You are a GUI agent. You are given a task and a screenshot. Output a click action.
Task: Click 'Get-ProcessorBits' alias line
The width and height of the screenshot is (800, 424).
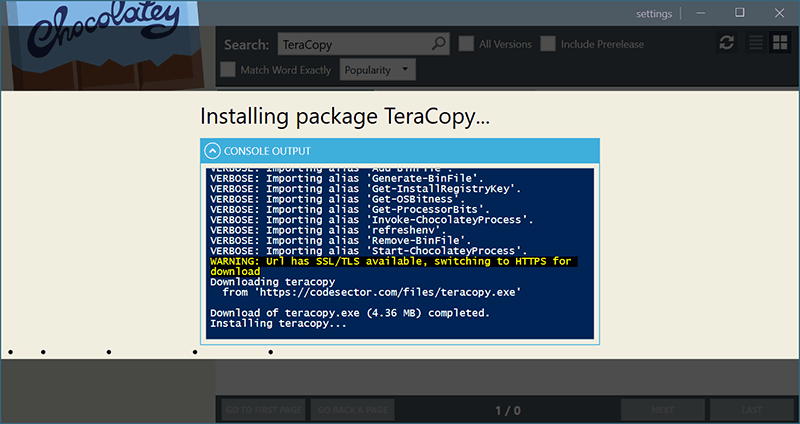349,209
